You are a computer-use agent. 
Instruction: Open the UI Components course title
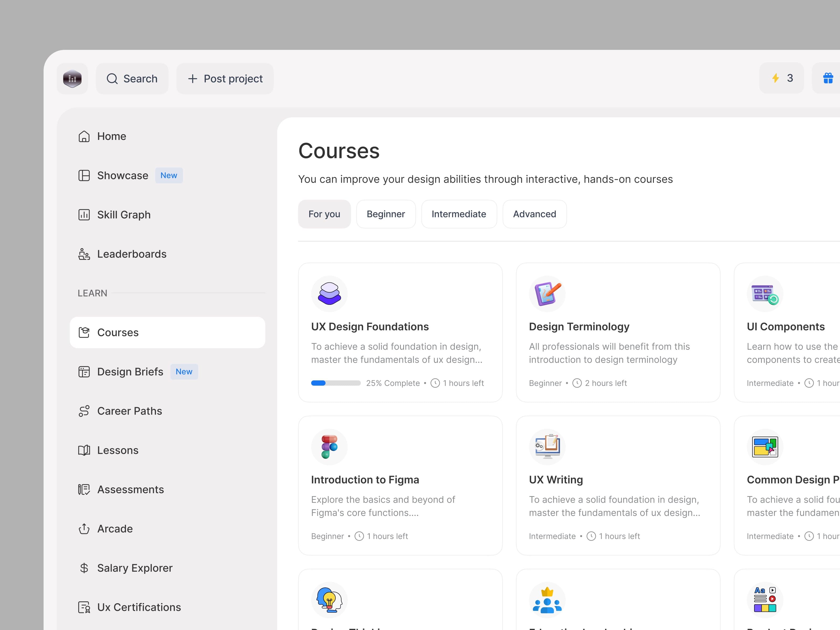point(786,327)
